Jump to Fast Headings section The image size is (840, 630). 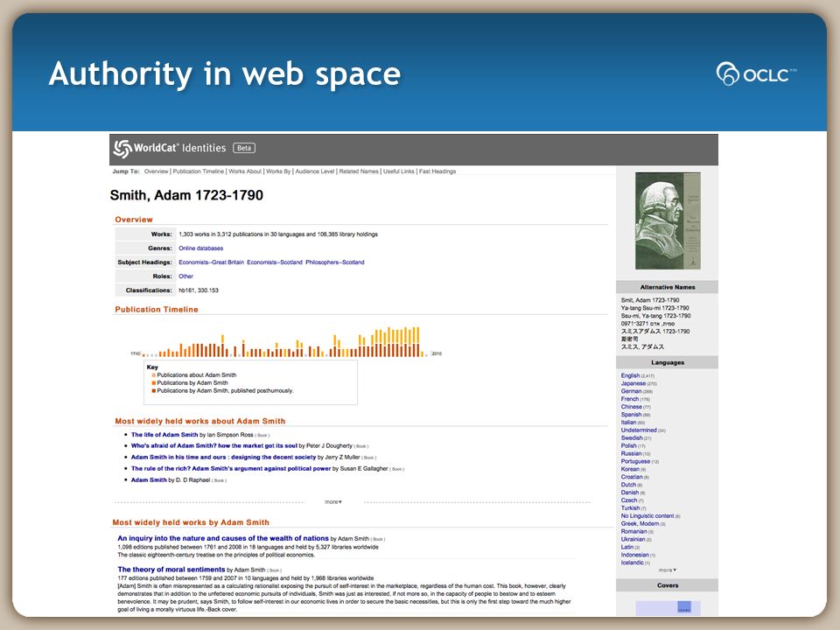pos(437,171)
